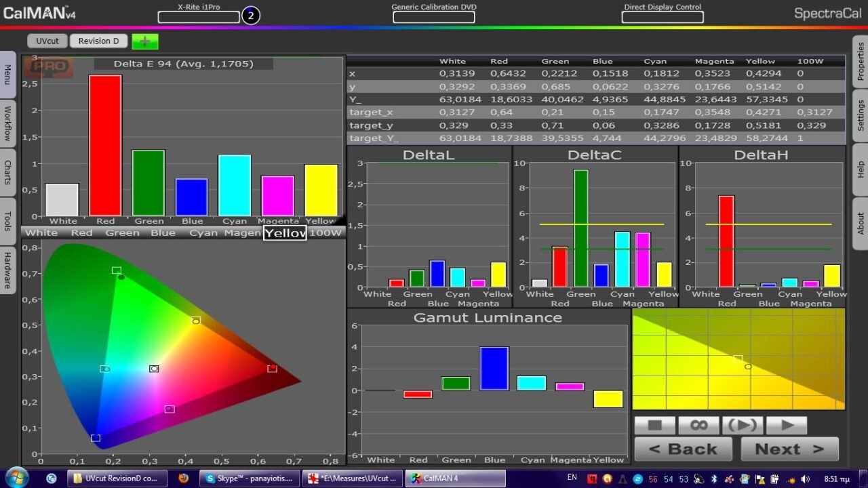Screen dimensions: 868x488
Task: Click the yellow bar in Gamut Luminance chart
Action: (608, 399)
